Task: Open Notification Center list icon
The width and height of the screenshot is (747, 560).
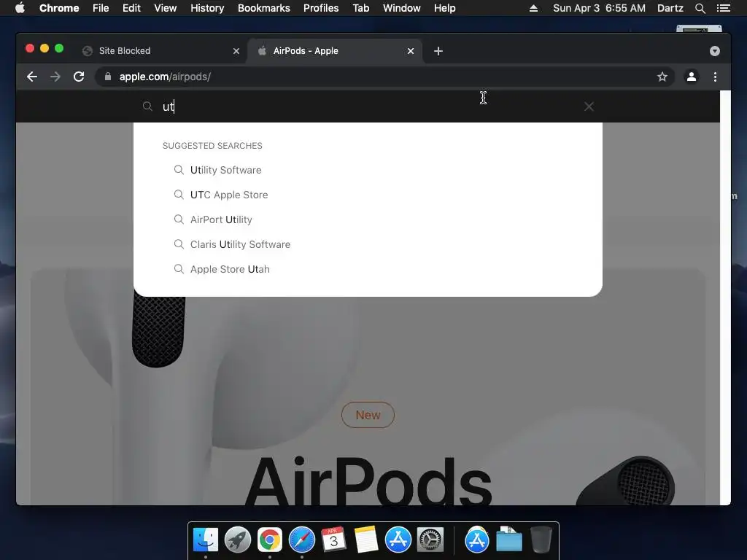Action: pyautogui.click(x=724, y=8)
